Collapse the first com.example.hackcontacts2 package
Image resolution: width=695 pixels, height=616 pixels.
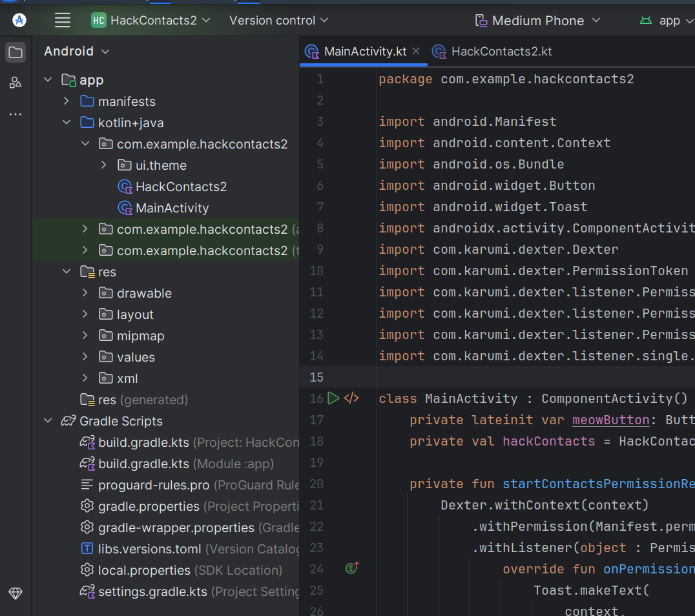click(x=85, y=143)
